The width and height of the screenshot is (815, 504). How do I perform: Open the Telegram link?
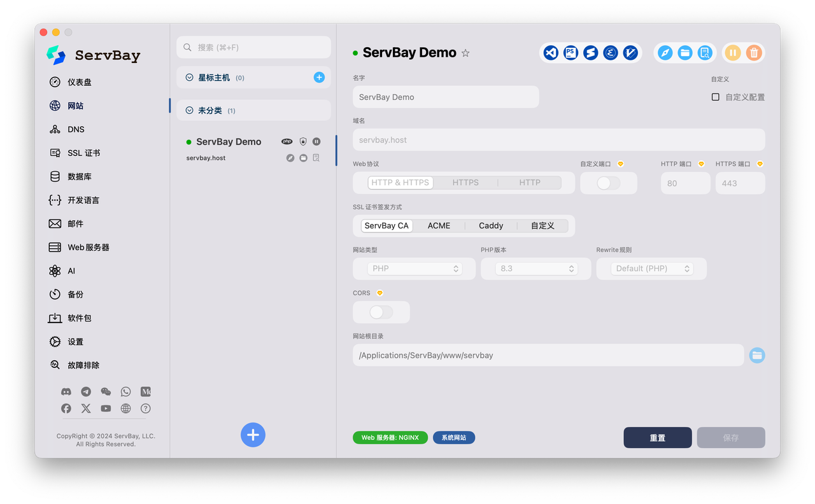tap(86, 392)
